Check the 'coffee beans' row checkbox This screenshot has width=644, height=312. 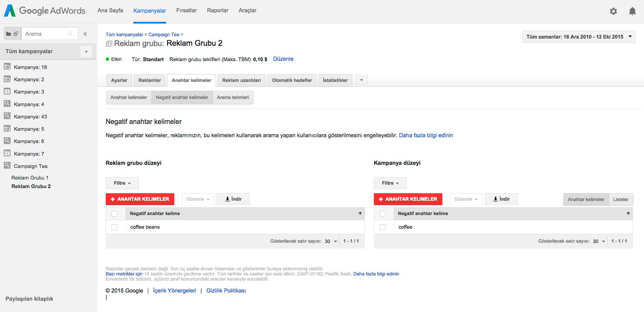point(114,227)
